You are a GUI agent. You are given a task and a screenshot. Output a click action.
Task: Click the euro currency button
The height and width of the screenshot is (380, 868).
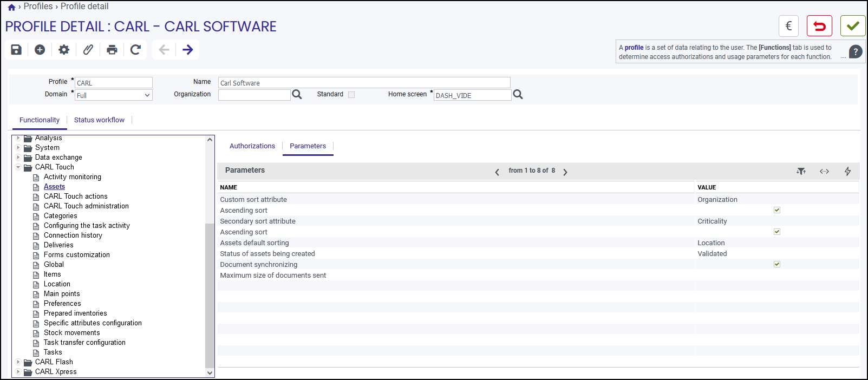[789, 26]
